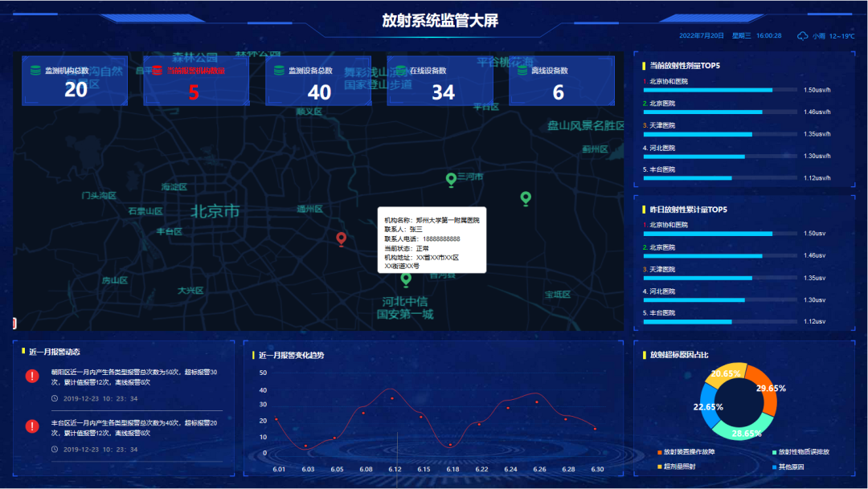Screen dimensions: 868x489
Task: Click the 6.12 data point on trend chart
Action: (392, 398)
